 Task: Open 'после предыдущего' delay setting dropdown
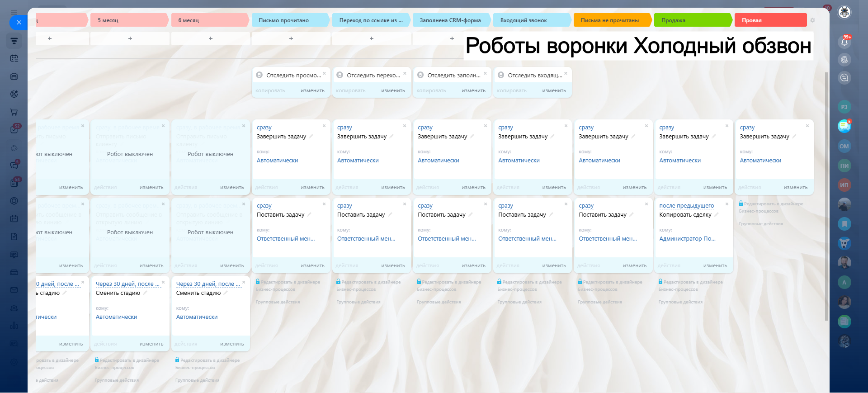(686, 206)
